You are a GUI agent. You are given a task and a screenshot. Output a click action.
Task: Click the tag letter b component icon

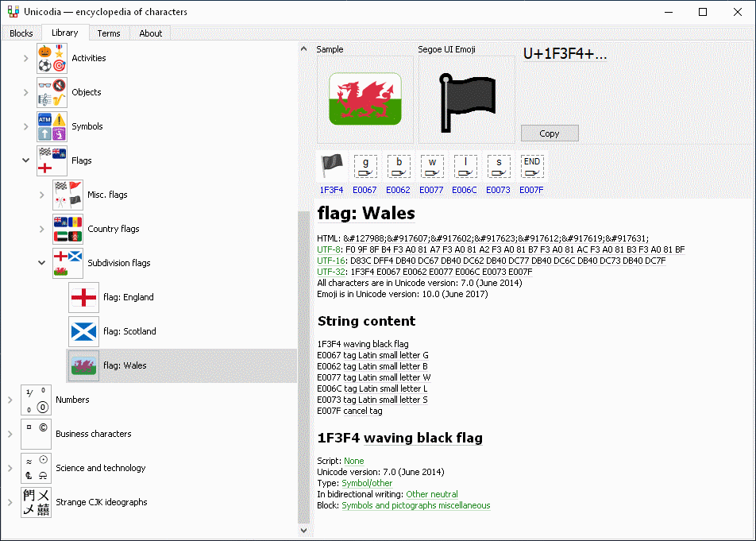[x=399, y=166]
